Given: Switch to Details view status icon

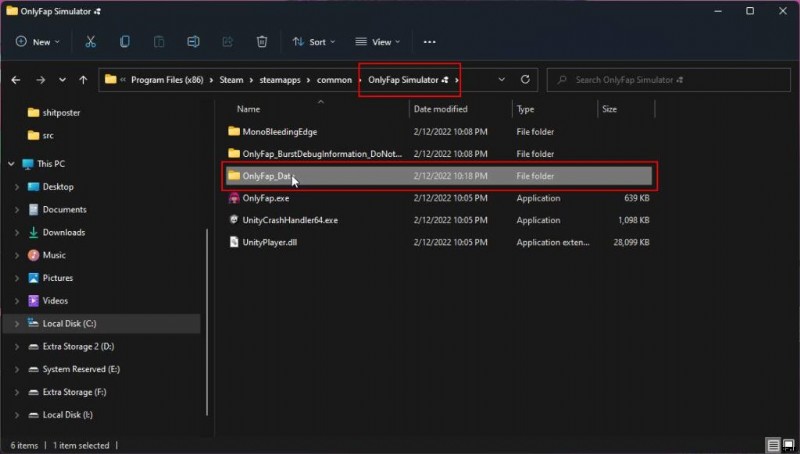Looking at the screenshot, I should tap(773, 445).
